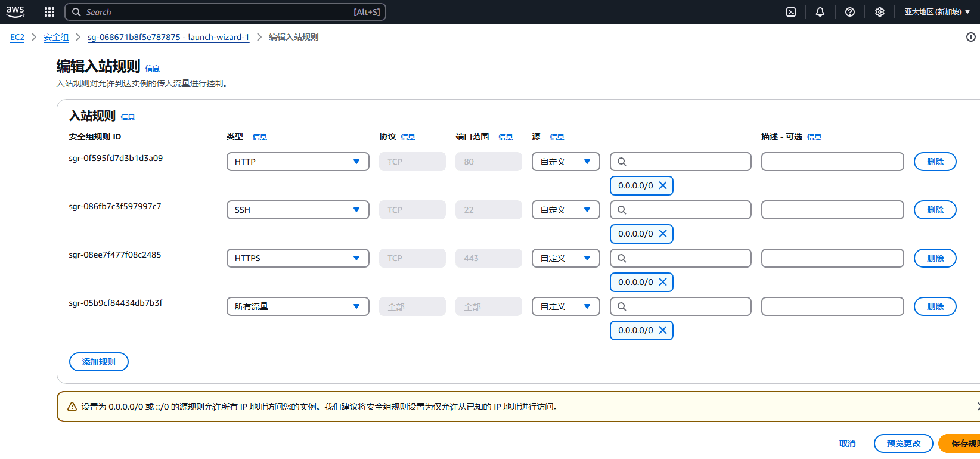Click the warning triangle icon in alert
Viewport: 980px width, 459px height.
72,407
